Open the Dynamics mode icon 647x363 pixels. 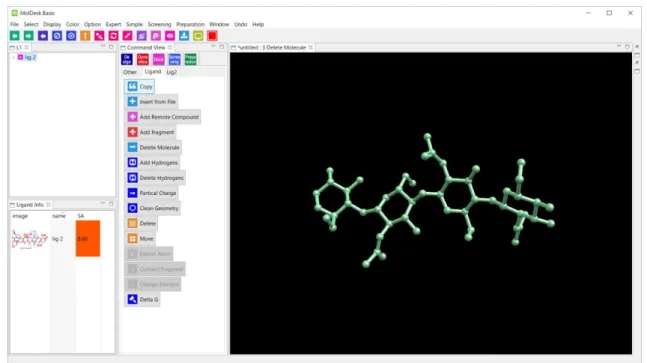(x=143, y=59)
